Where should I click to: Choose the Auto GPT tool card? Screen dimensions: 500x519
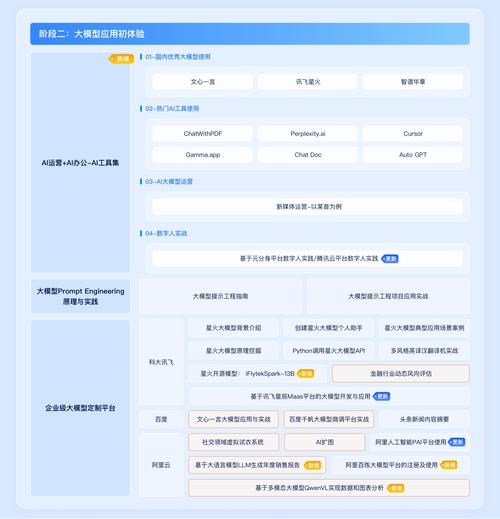[413, 155]
